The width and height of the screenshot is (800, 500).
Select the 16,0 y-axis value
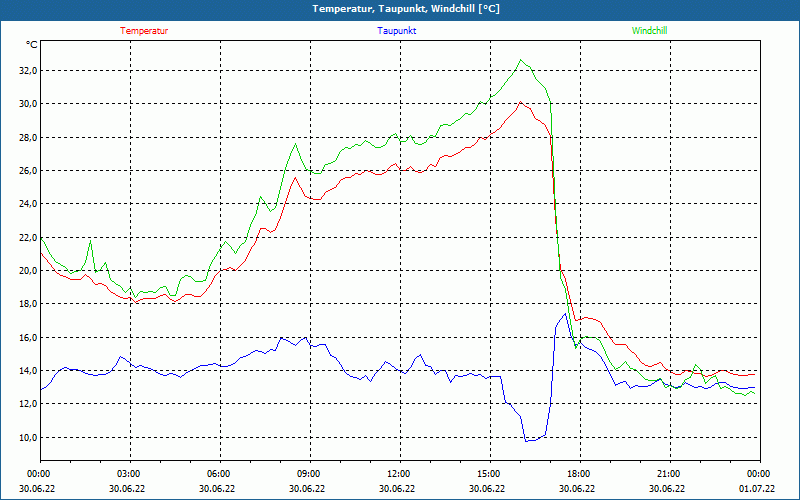(28, 337)
